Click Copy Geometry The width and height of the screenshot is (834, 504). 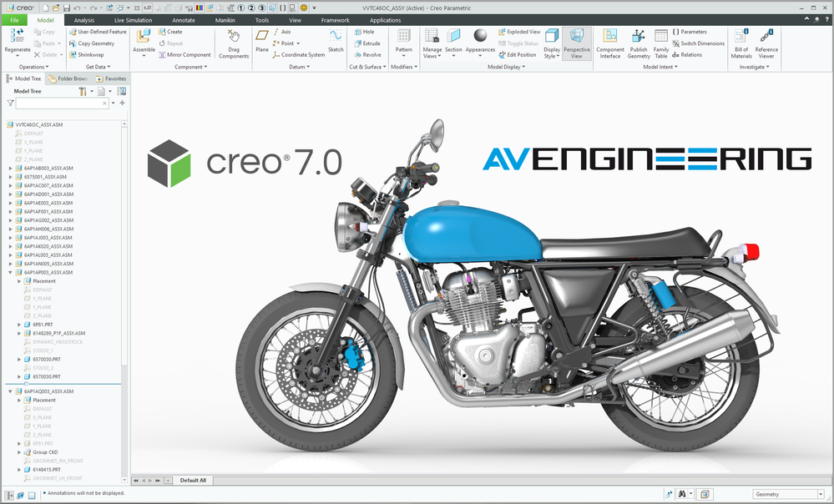click(x=92, y=43)
